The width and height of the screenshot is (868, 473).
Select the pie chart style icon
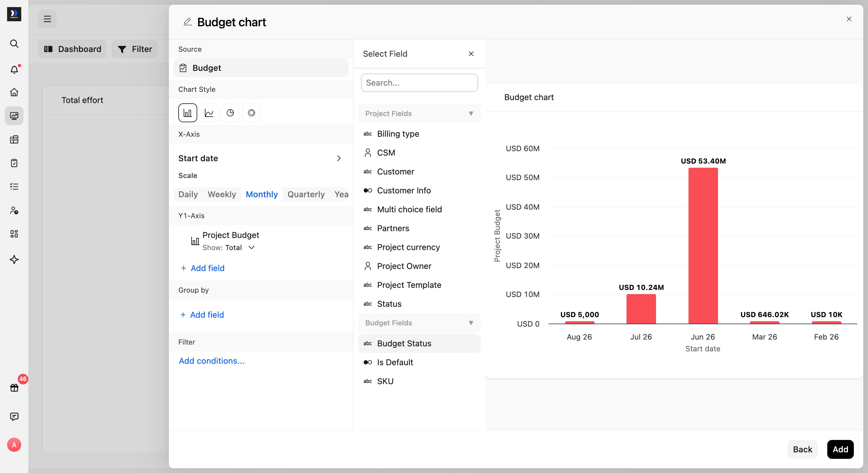230,113
